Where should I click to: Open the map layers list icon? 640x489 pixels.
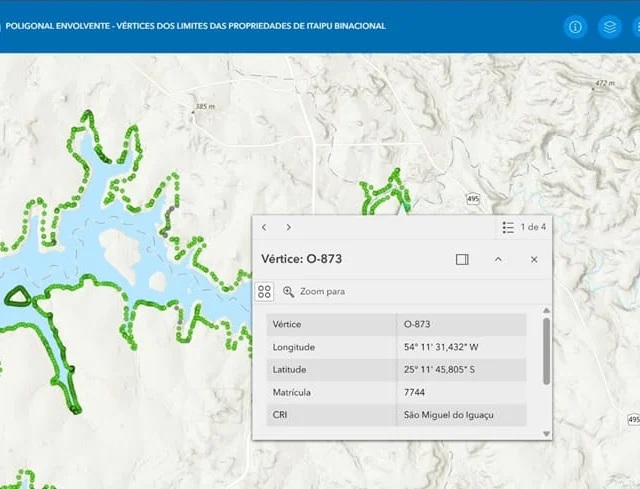[609, 27]
